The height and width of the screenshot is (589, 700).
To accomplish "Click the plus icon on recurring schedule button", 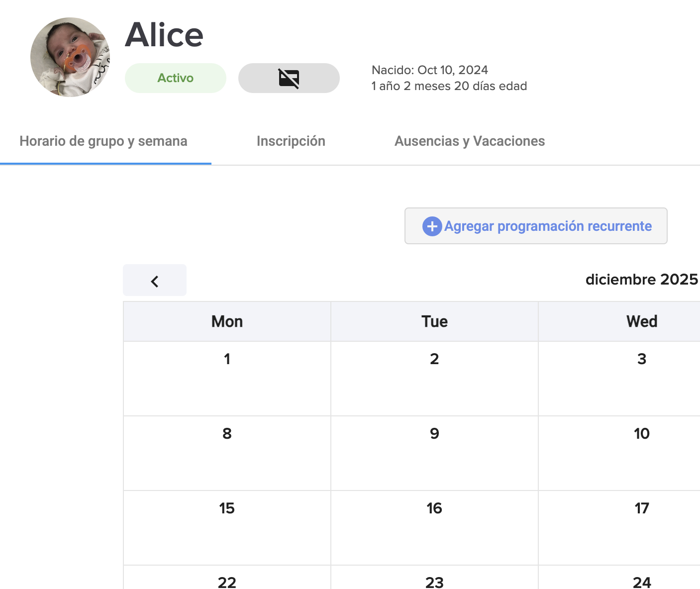I will tap(432, 226).
